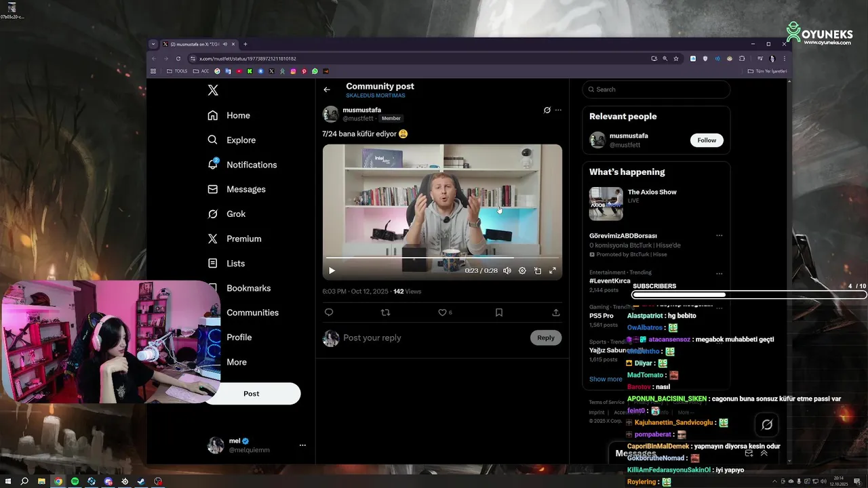Go back with Community post arrow
The width and height of the screenshot is (868, 488).
[327, 89]
